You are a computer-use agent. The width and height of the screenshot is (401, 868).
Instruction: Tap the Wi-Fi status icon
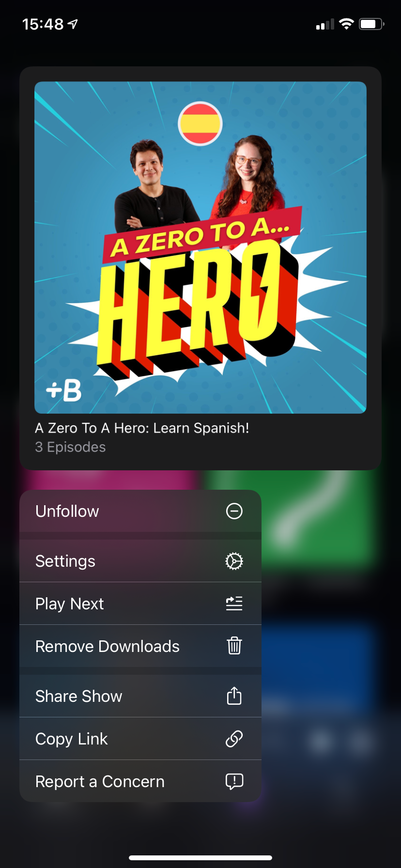[x=346, y=24]
